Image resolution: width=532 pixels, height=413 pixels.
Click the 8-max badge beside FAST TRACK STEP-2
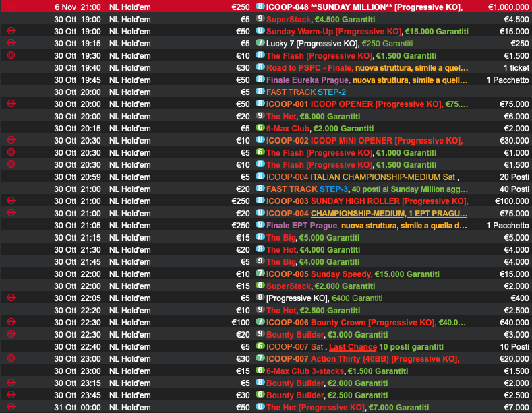pyautogui.click(x=260, y=92)
